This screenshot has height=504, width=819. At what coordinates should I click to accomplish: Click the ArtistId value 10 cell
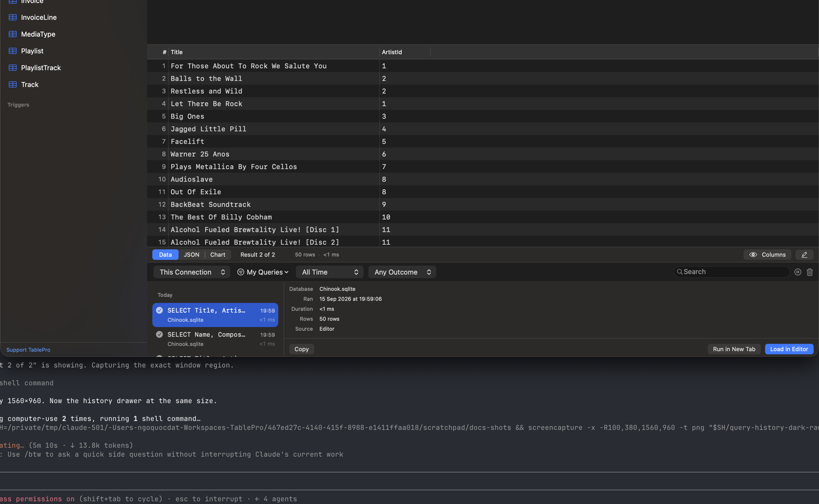pos(405,217)
